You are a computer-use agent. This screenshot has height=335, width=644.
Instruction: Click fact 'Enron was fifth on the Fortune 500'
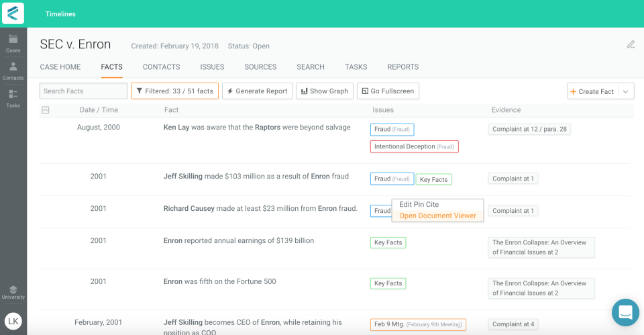[x=220, y=281]
